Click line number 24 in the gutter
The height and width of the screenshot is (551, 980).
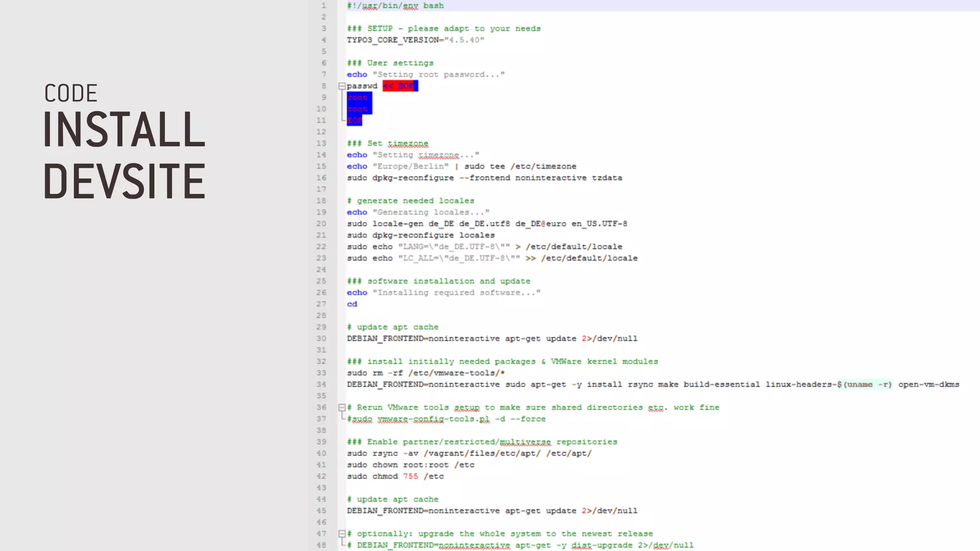tap(321, 270)
